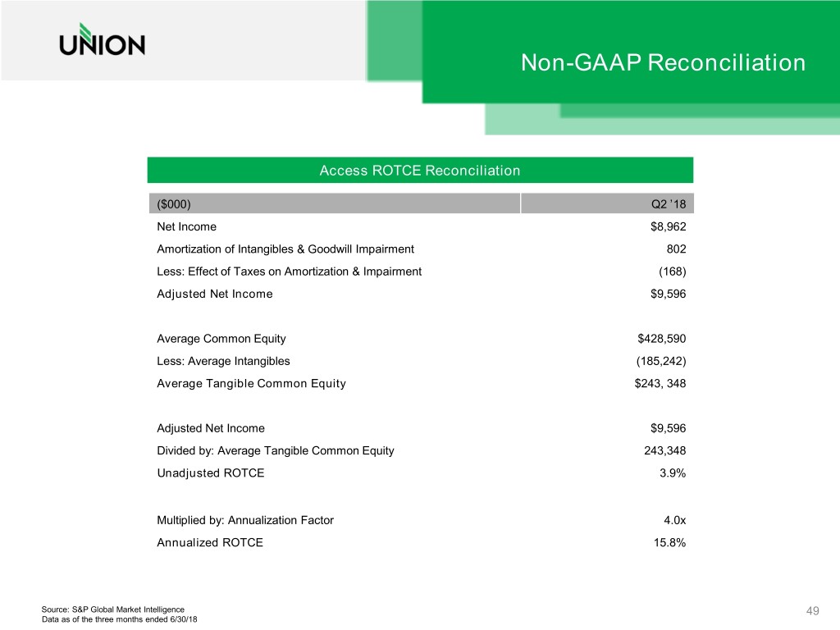This screenshot has width=840, height=630.
Task: Click the Q2 '18 column header
Action: pos(668,204)
